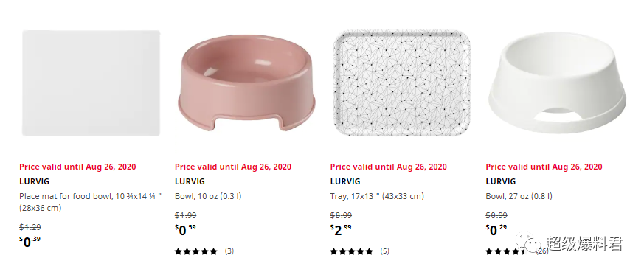
Task: Click LURVIG title above Bowl, 27 oz
Action: pyautogui.click(x=501, y=181)
